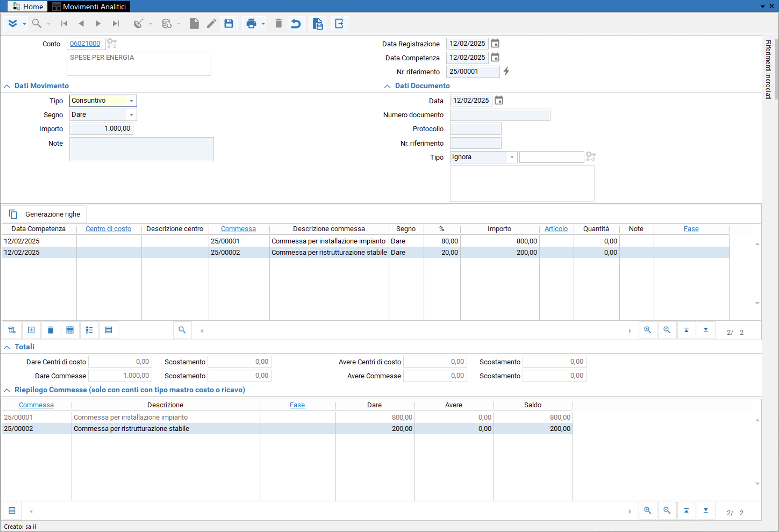The width and height of the screenshot is (779, 532).
Task: Click the scroll up arrow of Riepilogo grid
Action: pyautogui.click(x=757, y=421)
